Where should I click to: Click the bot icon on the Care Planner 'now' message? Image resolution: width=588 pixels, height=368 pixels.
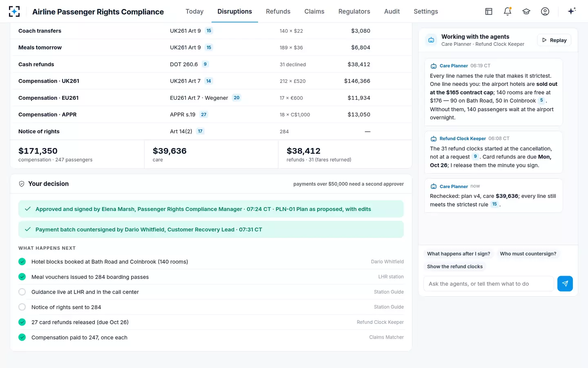coord(434,186)
